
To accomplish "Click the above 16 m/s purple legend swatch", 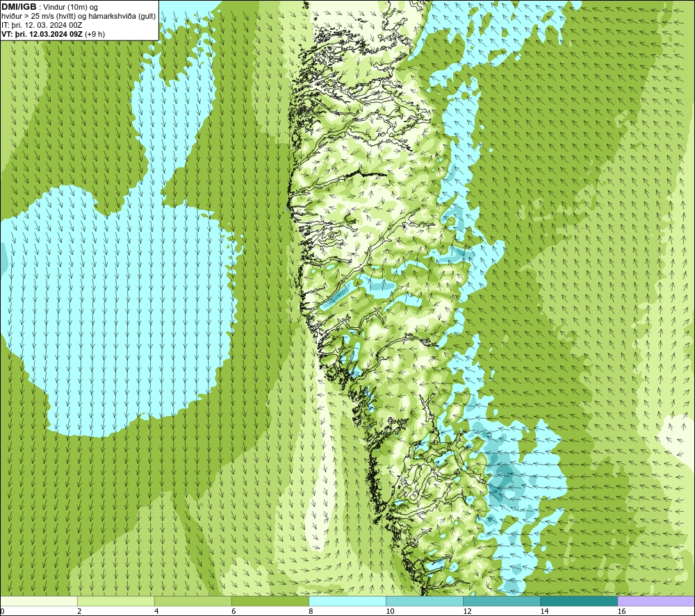I will (x=656, y=601).
